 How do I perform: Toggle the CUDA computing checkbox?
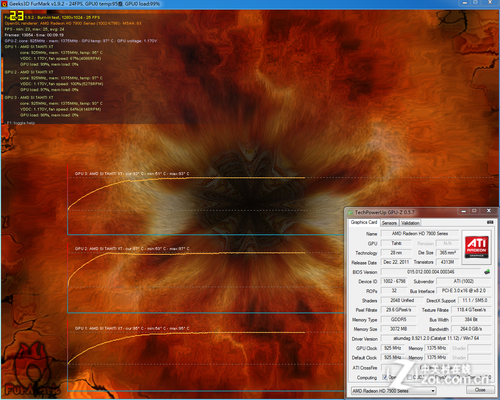click(x=410, y=377)
